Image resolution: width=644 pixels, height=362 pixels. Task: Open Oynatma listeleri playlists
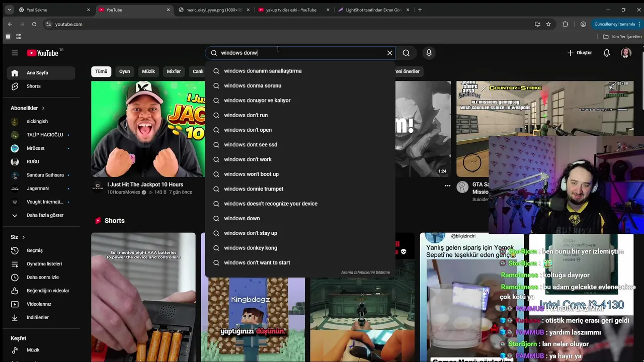41,264
